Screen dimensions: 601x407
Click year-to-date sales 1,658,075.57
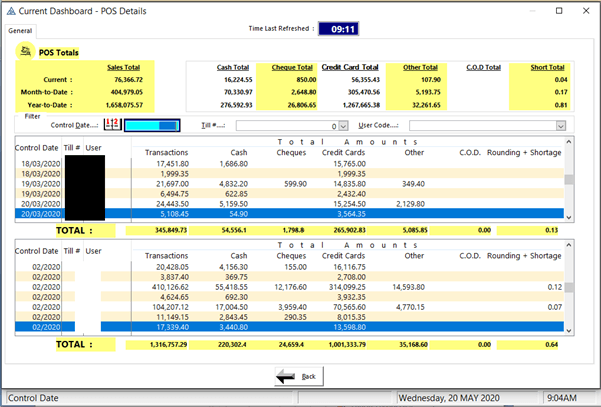pyautogui.click(x=124, y=105)
